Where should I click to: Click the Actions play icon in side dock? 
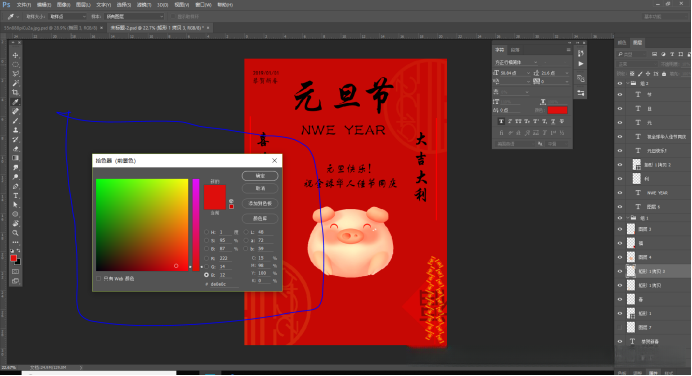tap(581, 64)
